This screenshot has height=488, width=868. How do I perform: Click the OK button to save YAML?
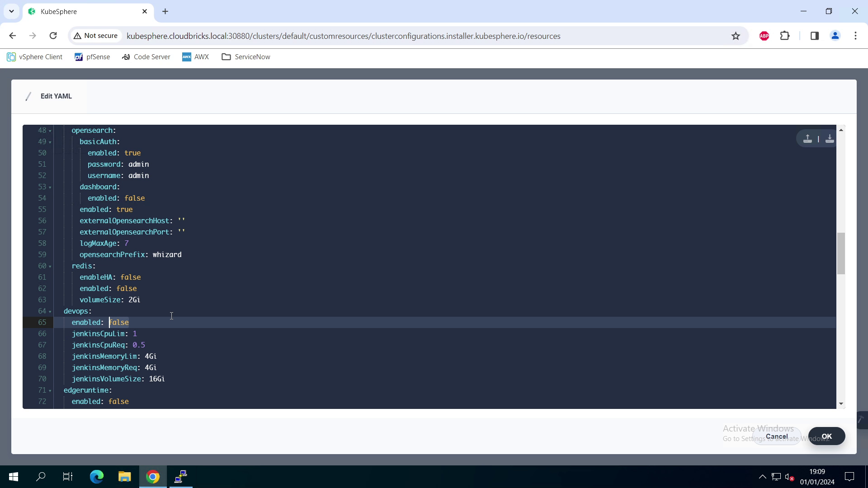pos(826,436)
